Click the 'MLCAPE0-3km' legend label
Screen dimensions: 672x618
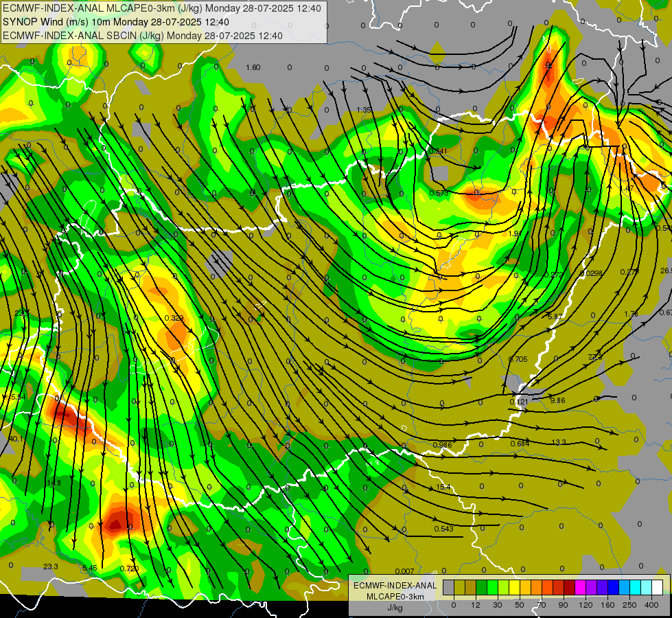pyautogui.click(x=395, y=597)
